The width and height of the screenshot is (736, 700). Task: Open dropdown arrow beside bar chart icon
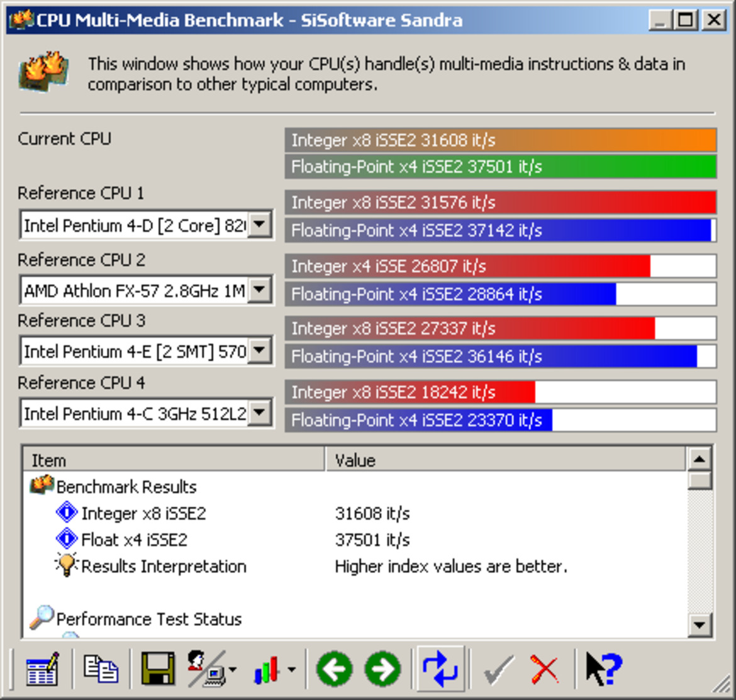point(291,670)
